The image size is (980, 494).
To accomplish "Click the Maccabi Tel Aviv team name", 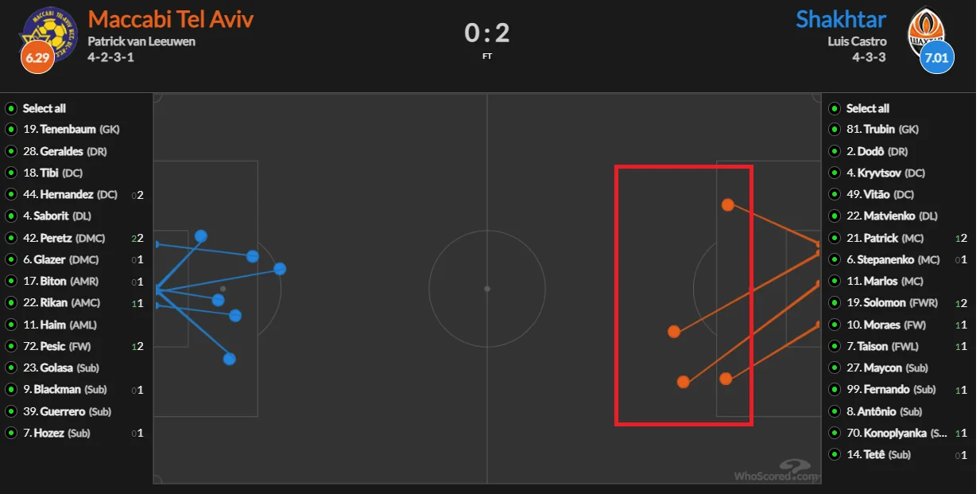I will pyautogui.click(x=172, y=19).
